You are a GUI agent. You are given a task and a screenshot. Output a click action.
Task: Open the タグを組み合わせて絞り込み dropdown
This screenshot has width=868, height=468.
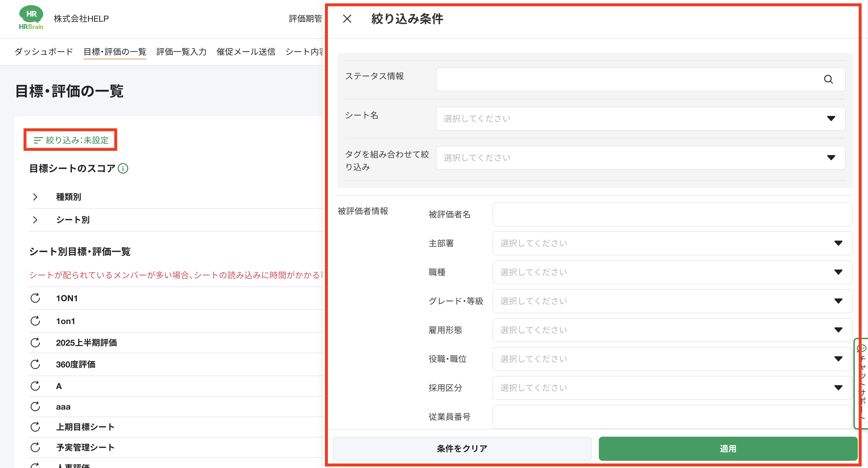click(x=640, y=158)
